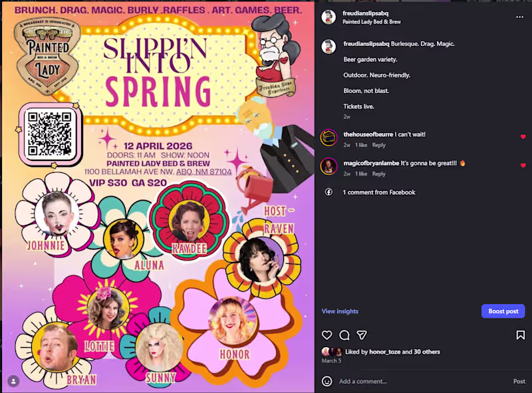Click the comment speech bubble icon

click(344, 335)
